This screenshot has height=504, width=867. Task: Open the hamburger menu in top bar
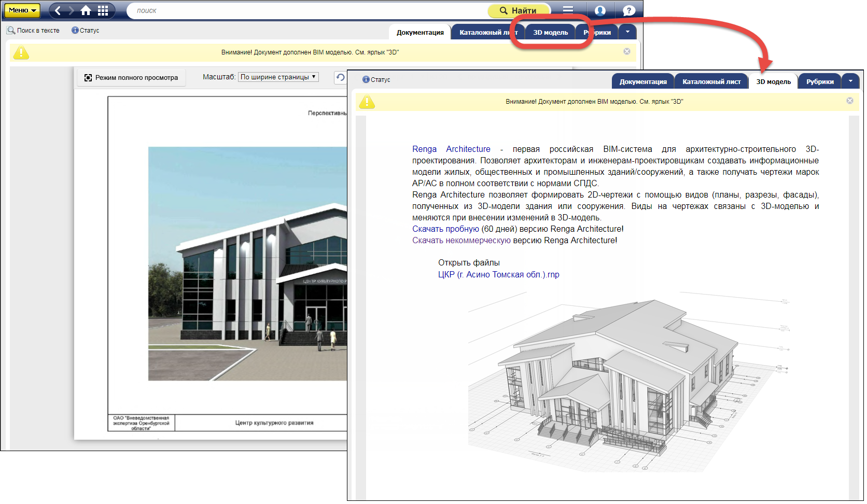[568, 10]
